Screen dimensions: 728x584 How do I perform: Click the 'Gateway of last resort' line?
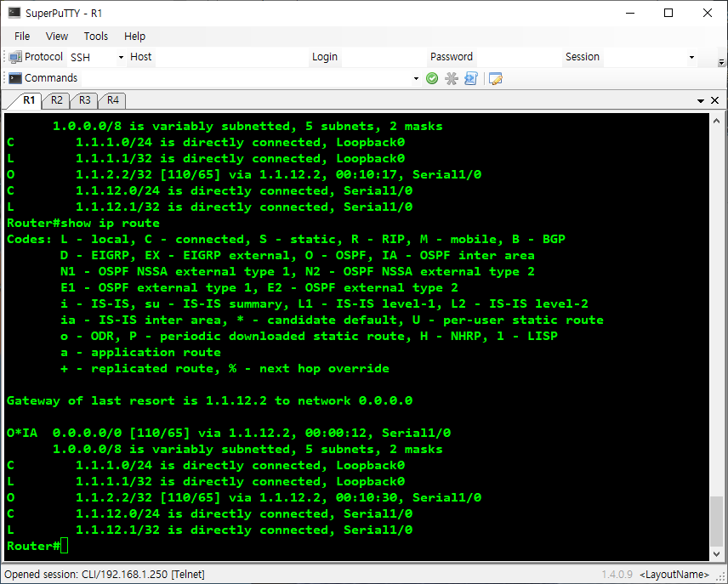209,400
